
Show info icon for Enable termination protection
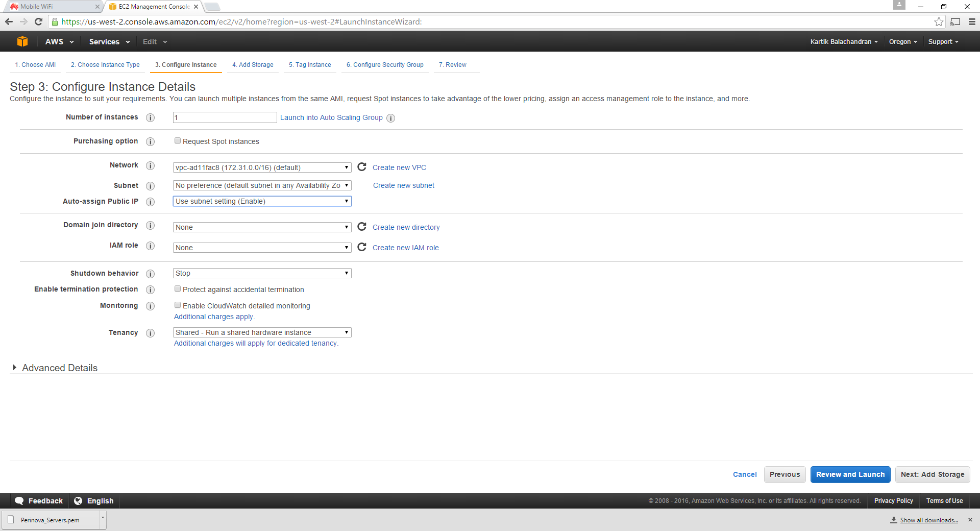[x=150, y=289]
